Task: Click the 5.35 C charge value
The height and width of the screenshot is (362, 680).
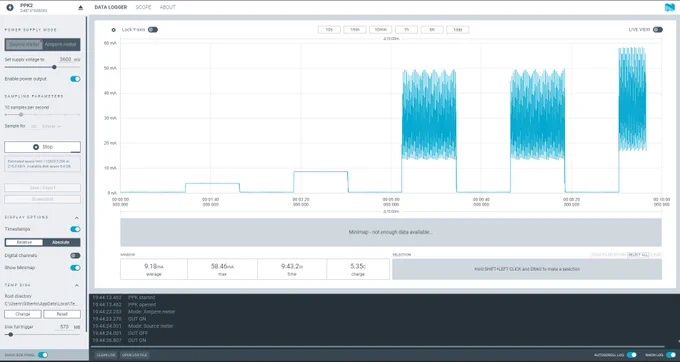Action: pyautogui.click(x=358, y=267)
